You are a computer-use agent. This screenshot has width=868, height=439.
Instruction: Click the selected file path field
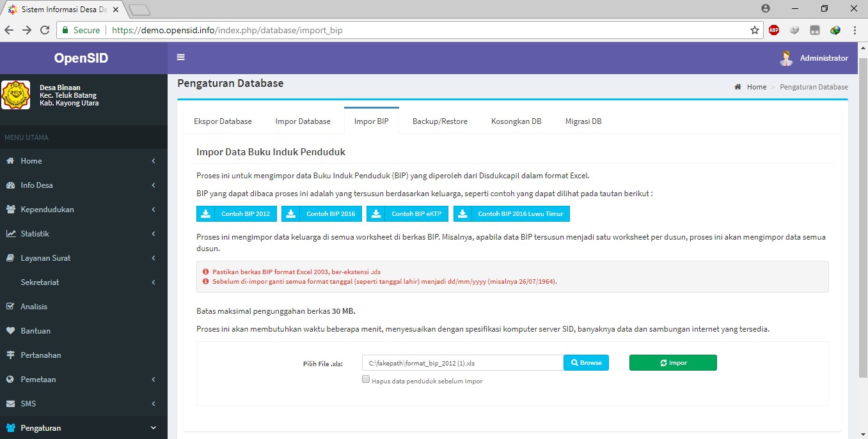462,363
